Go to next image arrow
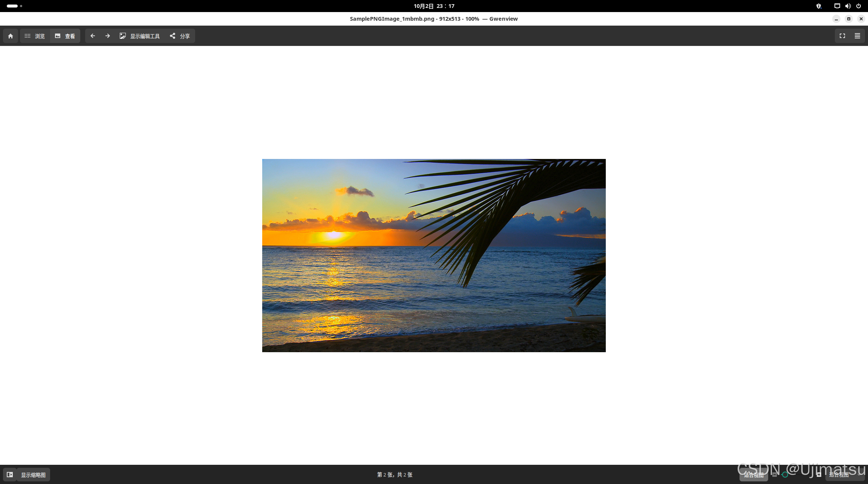The width and height of the screenshot is (868, 484). (108, 36)
